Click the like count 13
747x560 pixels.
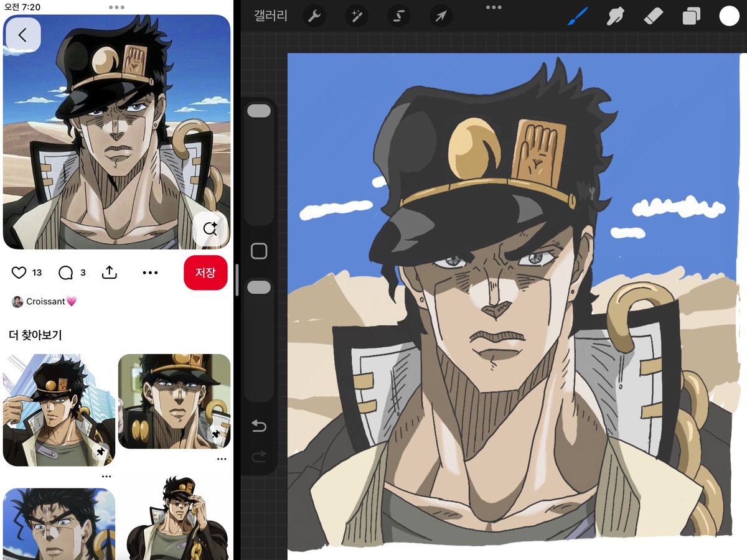(37, 273)
